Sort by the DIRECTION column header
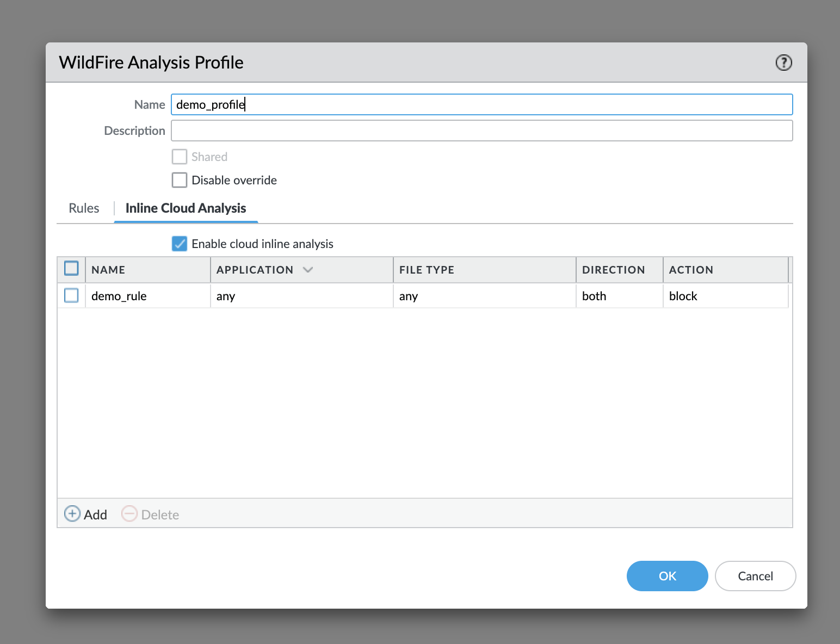The image size is (840, 644). pyautogui.click(x=613, y=270)
